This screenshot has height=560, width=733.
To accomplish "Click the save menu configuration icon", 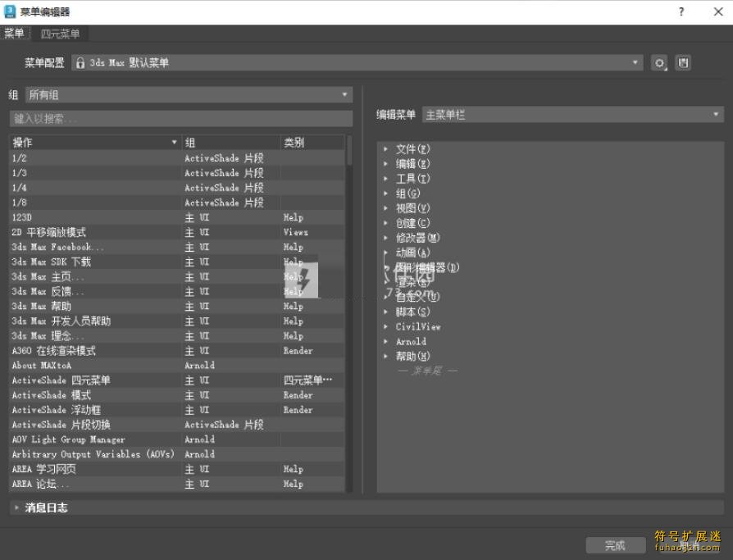I will point(683,62).
